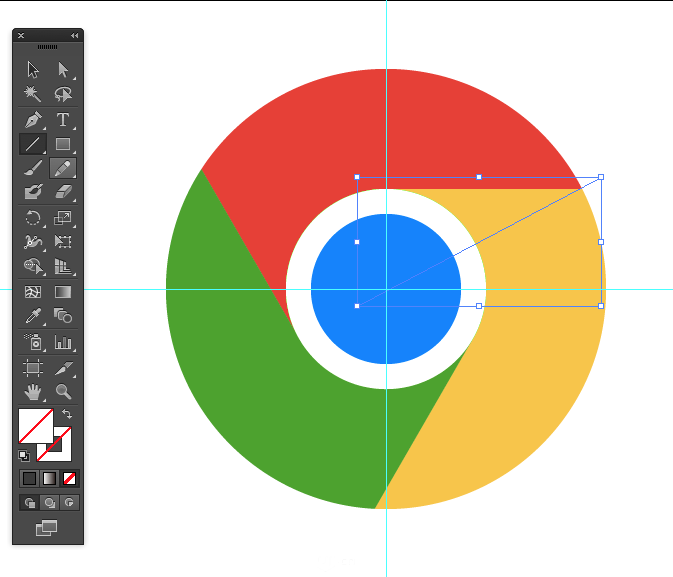Select the Rectangle shape tool

coord(63,144)
